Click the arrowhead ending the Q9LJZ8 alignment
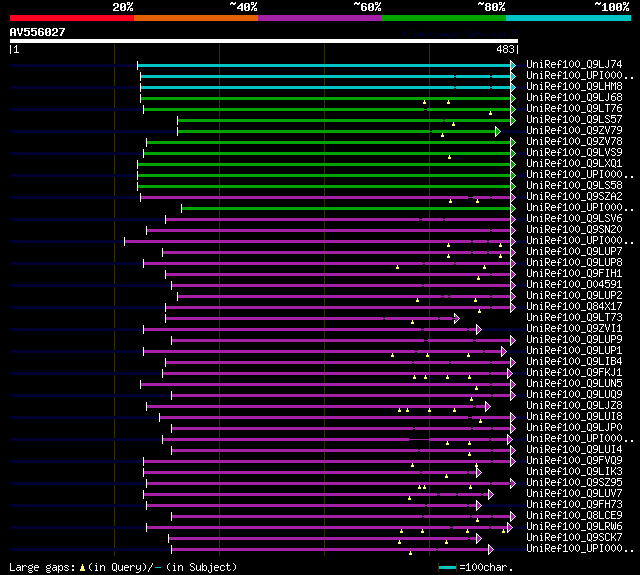This screenshot has height=575, width=640. pyautogui.click(x=487, y=406)
